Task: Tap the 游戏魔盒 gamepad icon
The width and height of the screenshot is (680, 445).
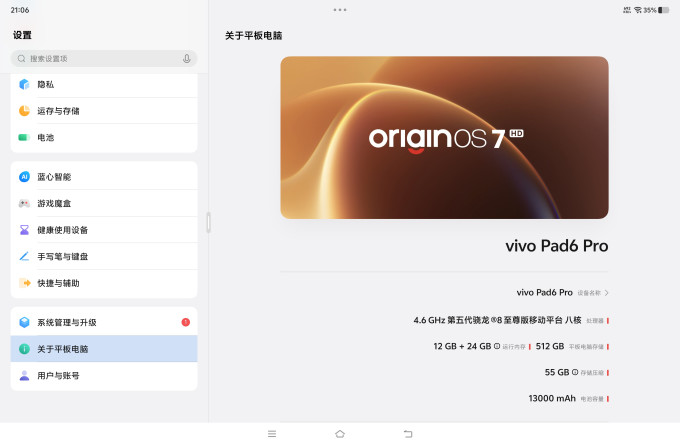Action: point(24,203)
